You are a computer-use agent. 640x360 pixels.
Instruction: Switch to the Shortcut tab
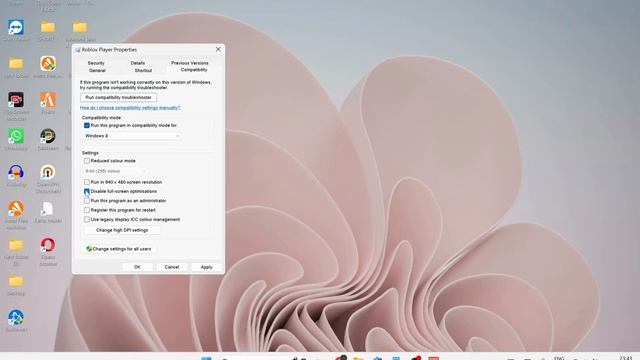tap(143, 70)
